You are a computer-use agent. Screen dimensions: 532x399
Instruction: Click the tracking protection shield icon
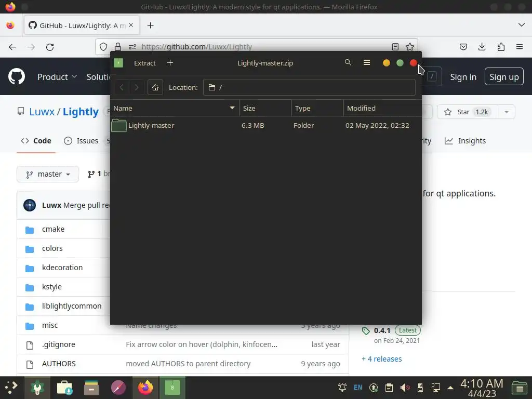point(103,47)
